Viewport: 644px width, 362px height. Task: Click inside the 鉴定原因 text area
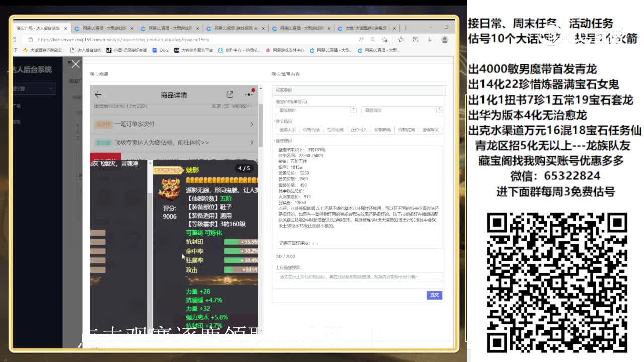[359, 197]
